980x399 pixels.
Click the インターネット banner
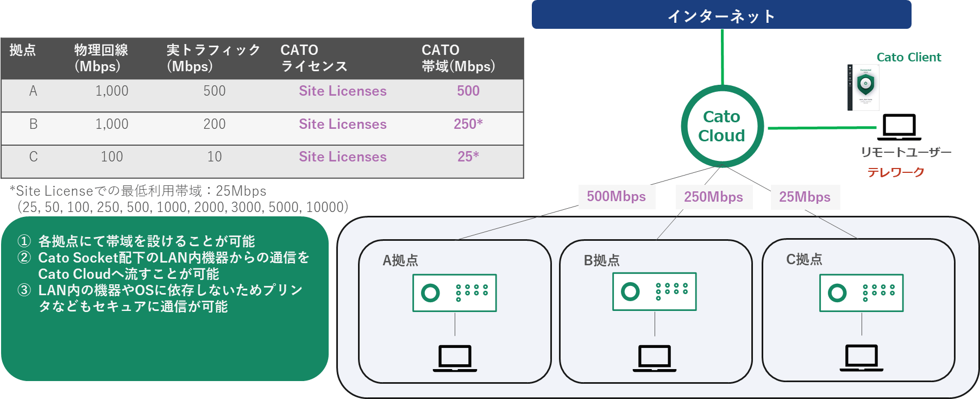pyautogui.click(x=721, y=15)
